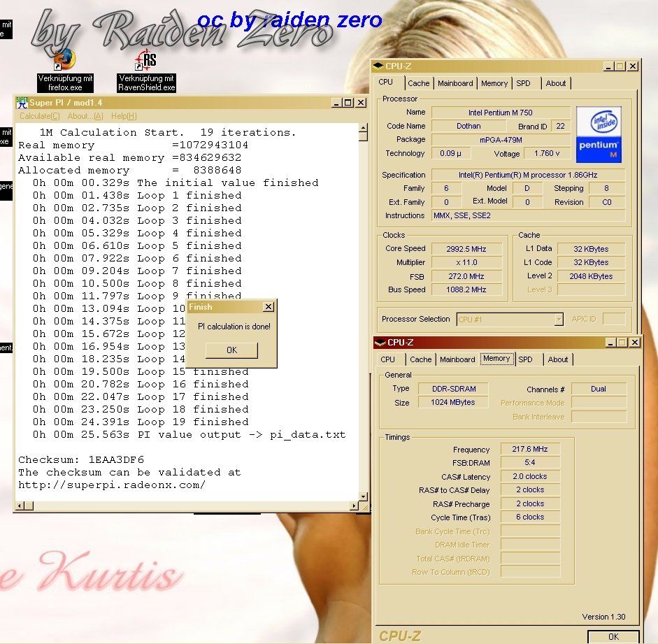The height and width of the screenshot is (644, 658).
Task: Minimize the Super PI window
Action: coord(336,102)
